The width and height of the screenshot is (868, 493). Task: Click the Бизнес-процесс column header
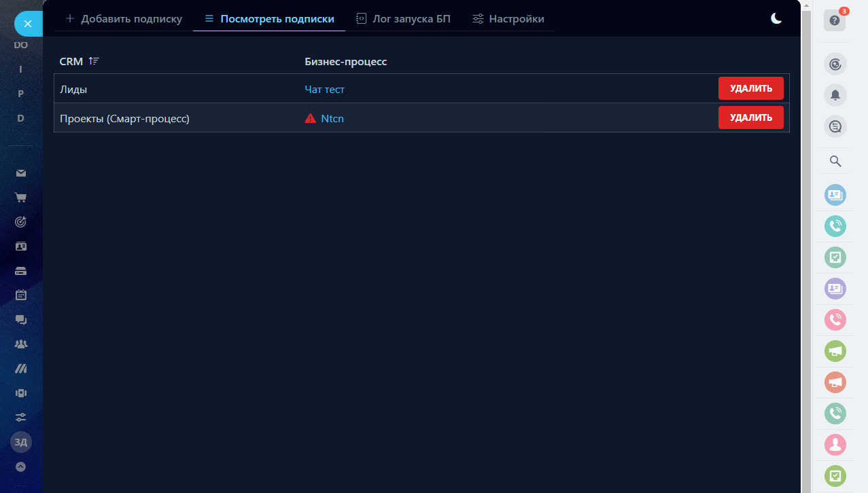345,61
